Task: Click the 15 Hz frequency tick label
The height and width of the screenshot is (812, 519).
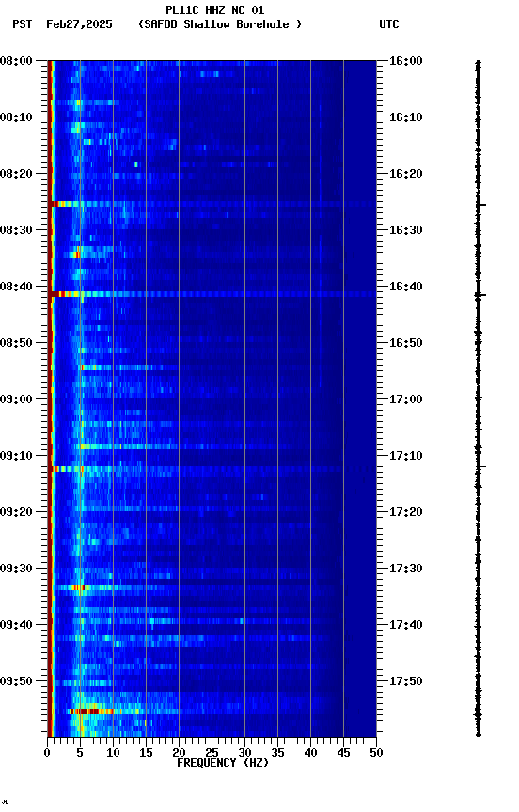Action: click(x=146, y=753)
